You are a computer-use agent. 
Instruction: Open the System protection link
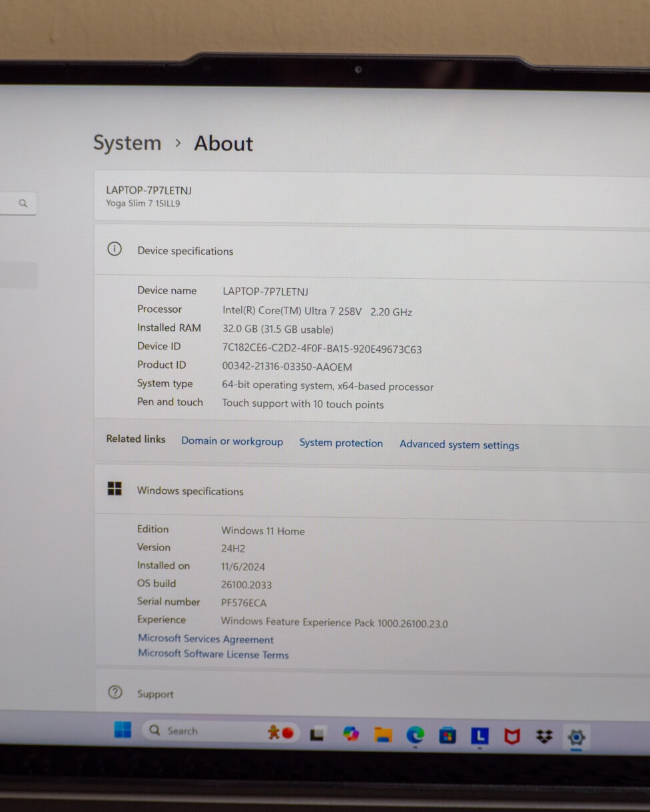[341, 443]
